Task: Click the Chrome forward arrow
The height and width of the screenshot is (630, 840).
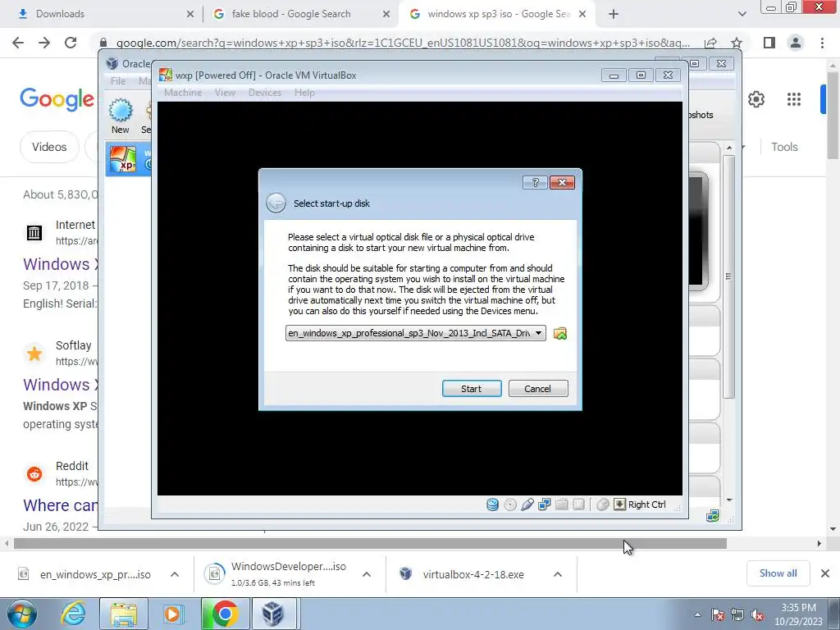Action: click(x=44, y=43)
